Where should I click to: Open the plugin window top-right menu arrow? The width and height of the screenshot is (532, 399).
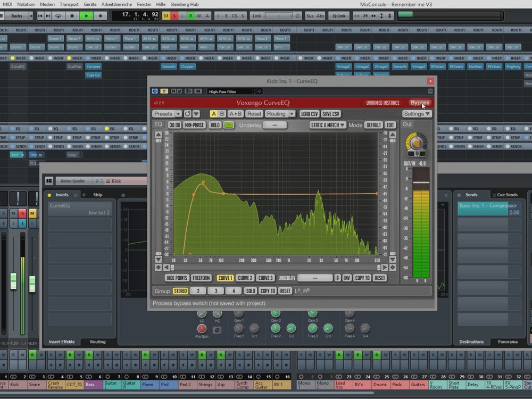[x=430, y=92]
